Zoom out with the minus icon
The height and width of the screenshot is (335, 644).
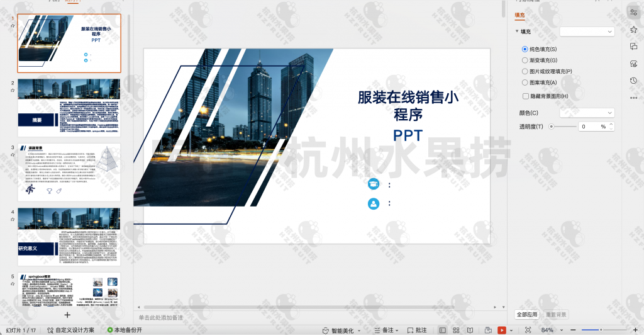(x=573, y=330)
